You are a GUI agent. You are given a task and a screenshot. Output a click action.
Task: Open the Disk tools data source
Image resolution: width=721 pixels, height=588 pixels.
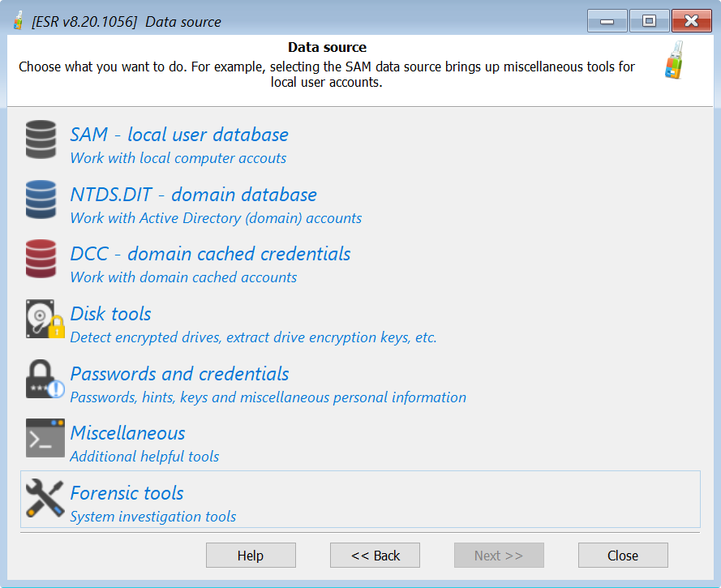(110, 314)
